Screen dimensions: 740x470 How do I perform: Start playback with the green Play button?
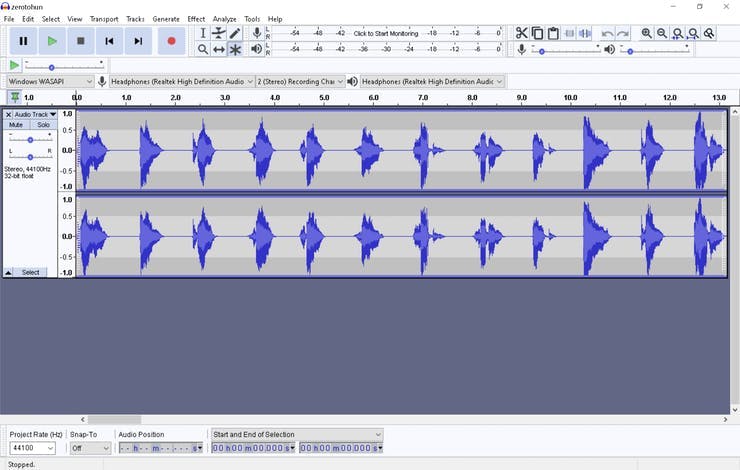52,41
